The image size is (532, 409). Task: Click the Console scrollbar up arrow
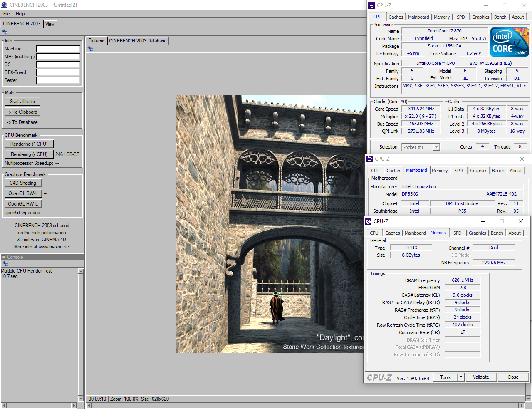(x=81, y=271)
